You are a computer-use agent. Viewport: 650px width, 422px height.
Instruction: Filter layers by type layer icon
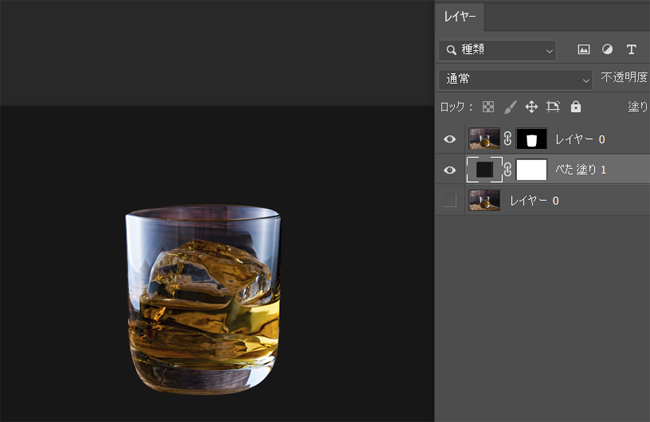631,49
